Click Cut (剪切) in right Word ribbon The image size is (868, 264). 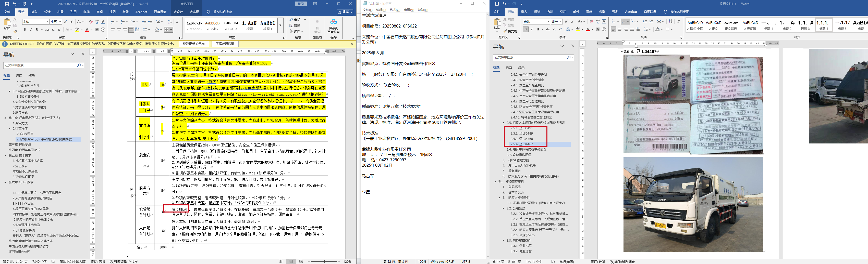pyautogui.click(x=508, y=20)
